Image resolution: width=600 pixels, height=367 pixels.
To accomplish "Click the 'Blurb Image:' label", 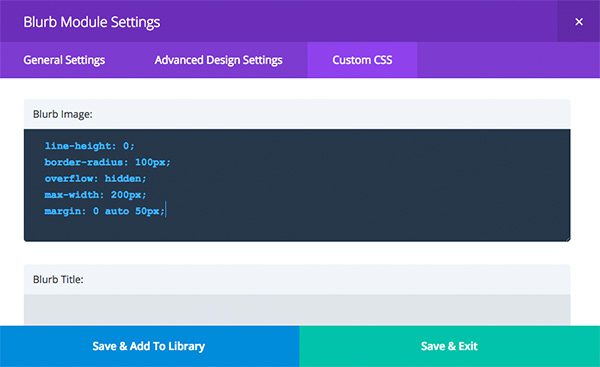I will (62, 114).
